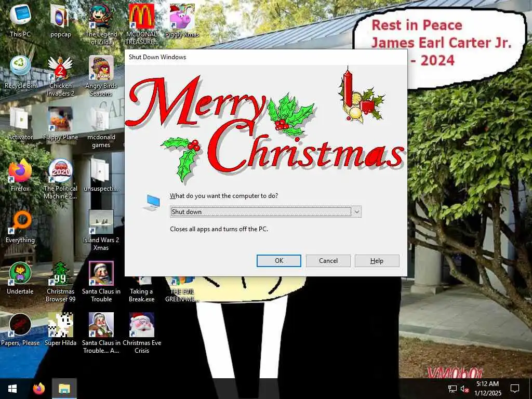This screenshot has height=399, width=532.
Task: Select the popcap desktop icon
Action: pos(60,20)
